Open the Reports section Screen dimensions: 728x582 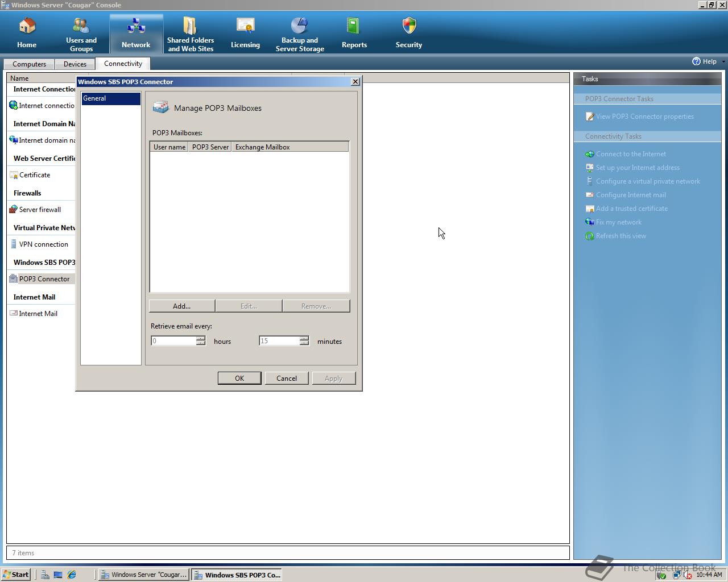click(354, 33)
